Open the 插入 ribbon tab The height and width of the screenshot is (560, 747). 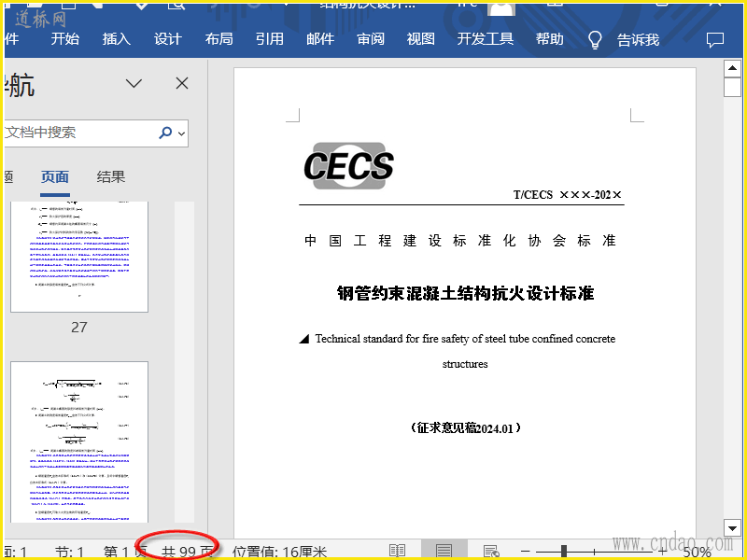pyautogui.click(x=116, y=39)
